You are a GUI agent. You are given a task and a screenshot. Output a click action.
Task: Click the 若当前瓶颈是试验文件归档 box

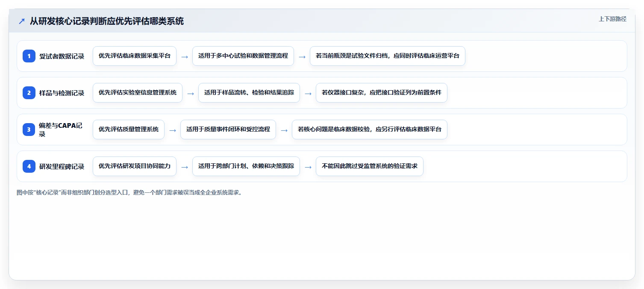pos(388,56)
